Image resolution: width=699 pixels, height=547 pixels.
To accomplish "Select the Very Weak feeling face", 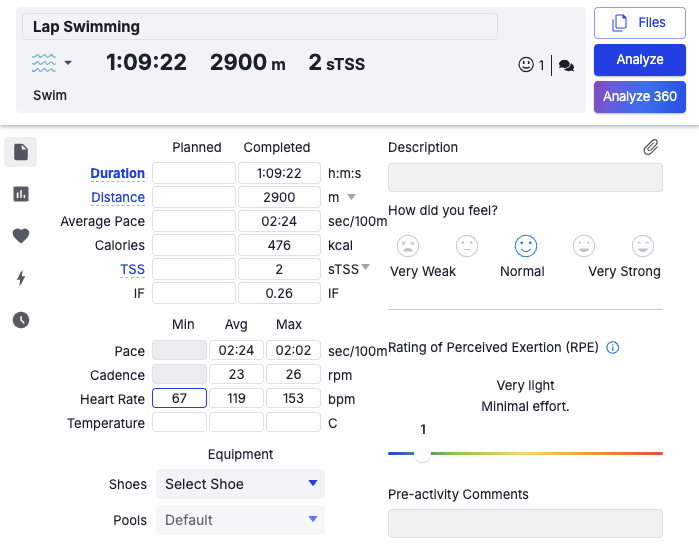I will 407,246.
